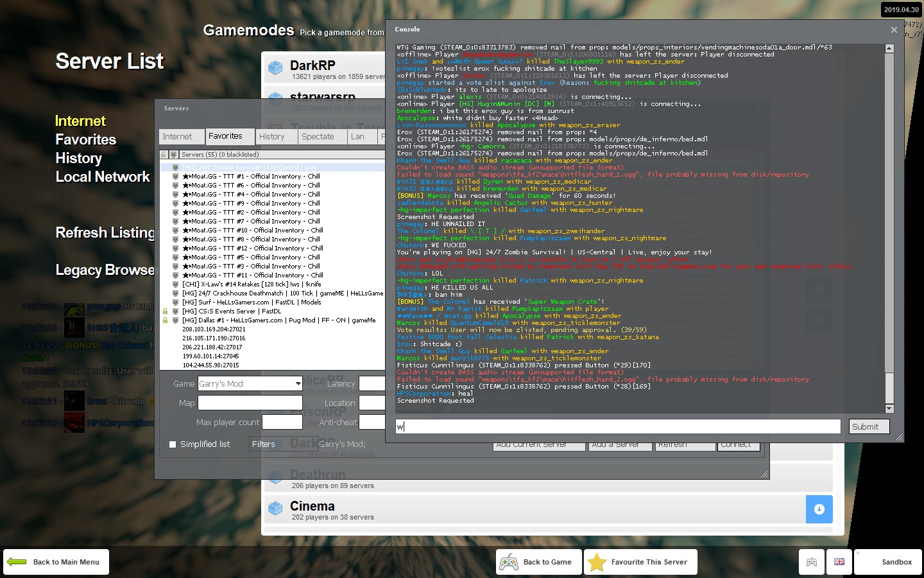The width and height of the screenshot is (924, 578).
Task: Select the DarkRP gamemode card
Action: (x=324, y=67)
